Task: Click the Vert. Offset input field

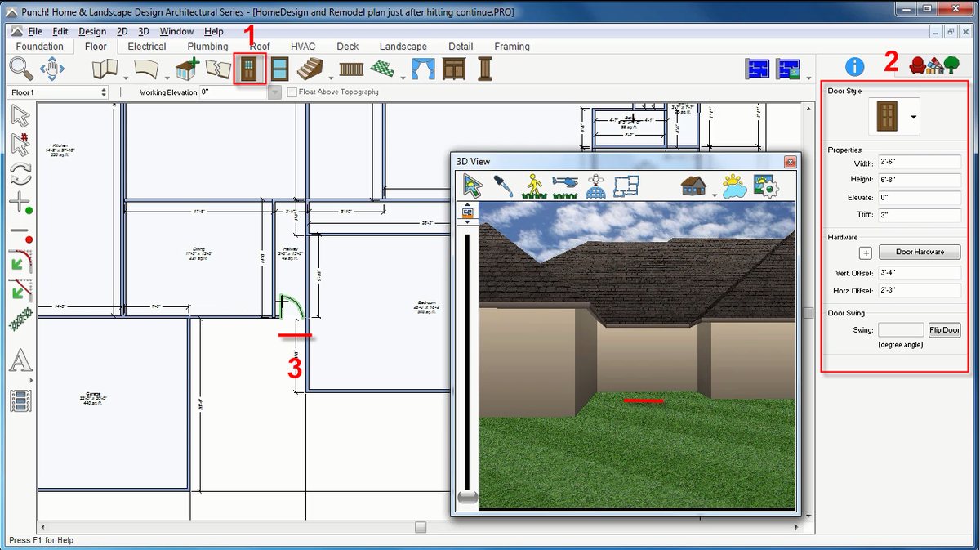Action: tap(920, 273)
